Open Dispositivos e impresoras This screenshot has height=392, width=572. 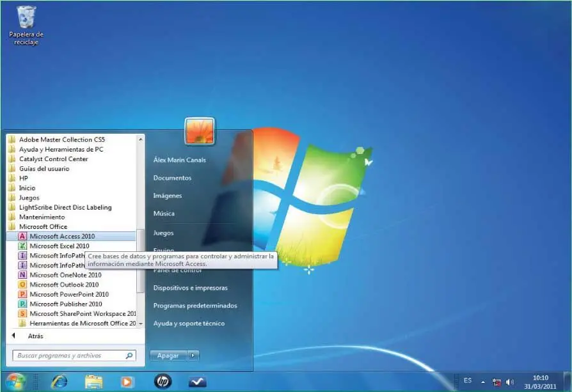pyautogui.click(x=191, y=288)
